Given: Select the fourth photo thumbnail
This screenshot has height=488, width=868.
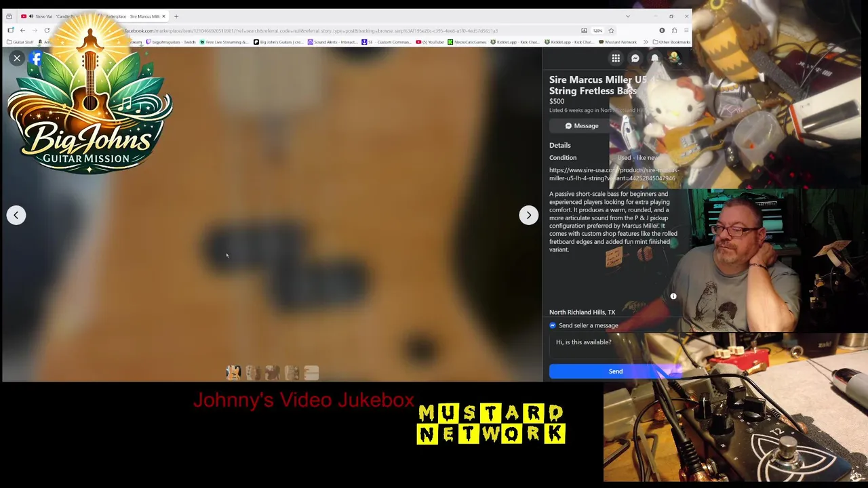Looking at the screenshot, I should 292,372.
